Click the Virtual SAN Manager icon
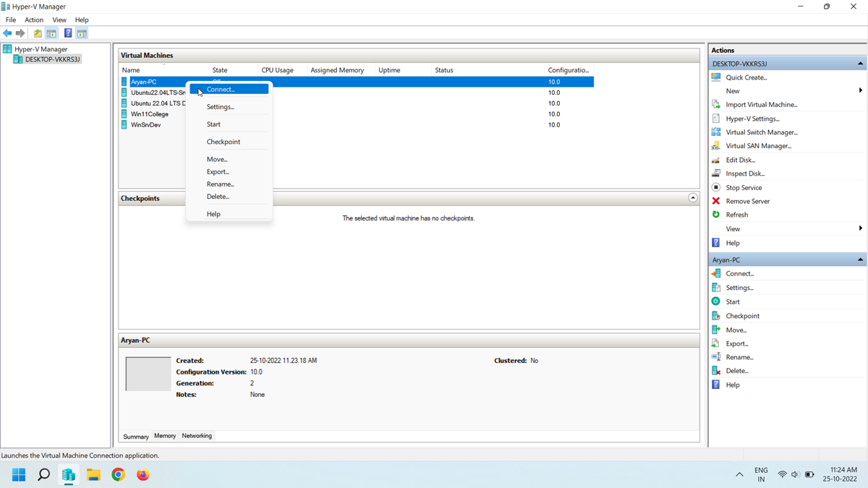This screenshot has height=488, width=868. point(716,146)
